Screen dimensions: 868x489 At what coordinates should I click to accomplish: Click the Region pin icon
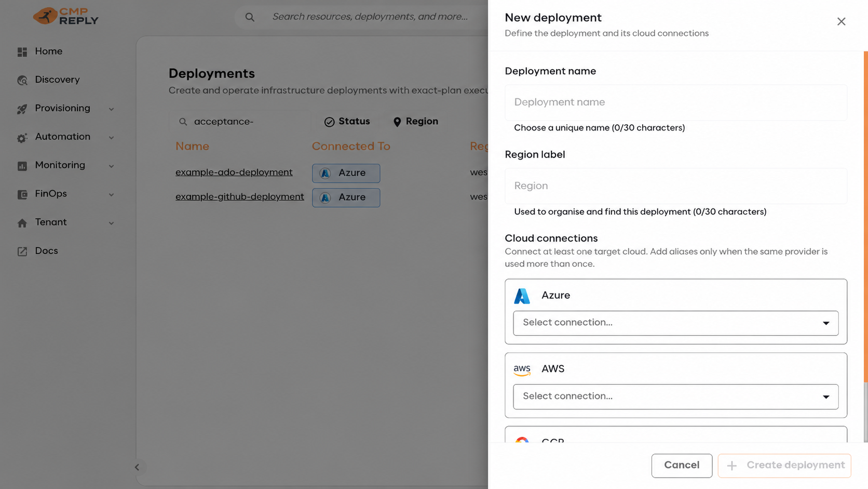point(397,122)
